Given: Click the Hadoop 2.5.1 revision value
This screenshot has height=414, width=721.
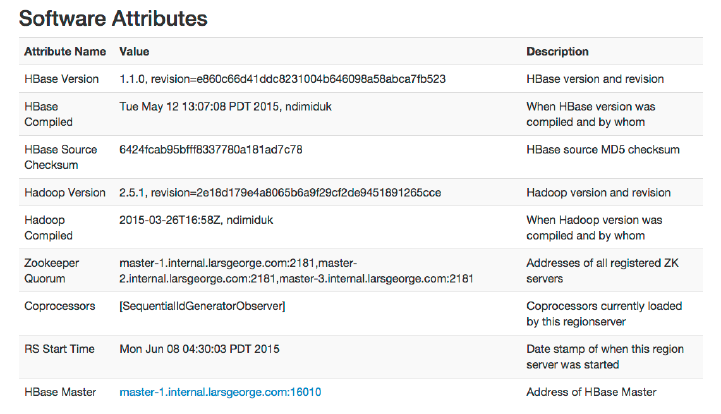Looking at the screenshot, I should (x=279, y=192).
